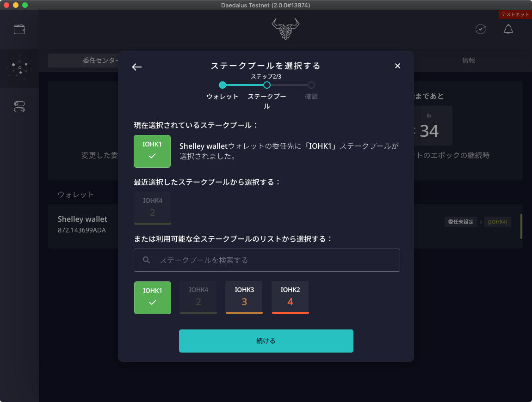Image resolution: width=532 pixels, height=402 pixels.
Task: Click the ステークプールを選択する dialog title
Action: [266, 66]
